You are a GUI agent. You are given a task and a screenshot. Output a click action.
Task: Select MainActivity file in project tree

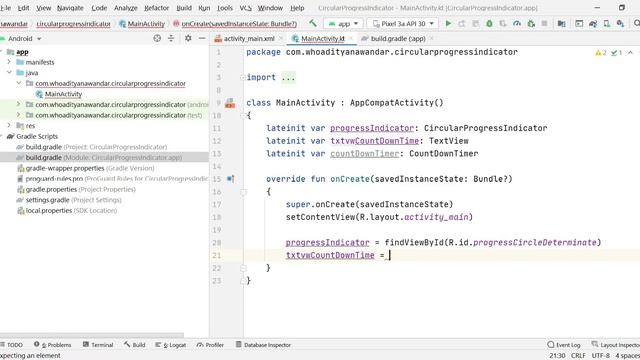coord(63,94)
